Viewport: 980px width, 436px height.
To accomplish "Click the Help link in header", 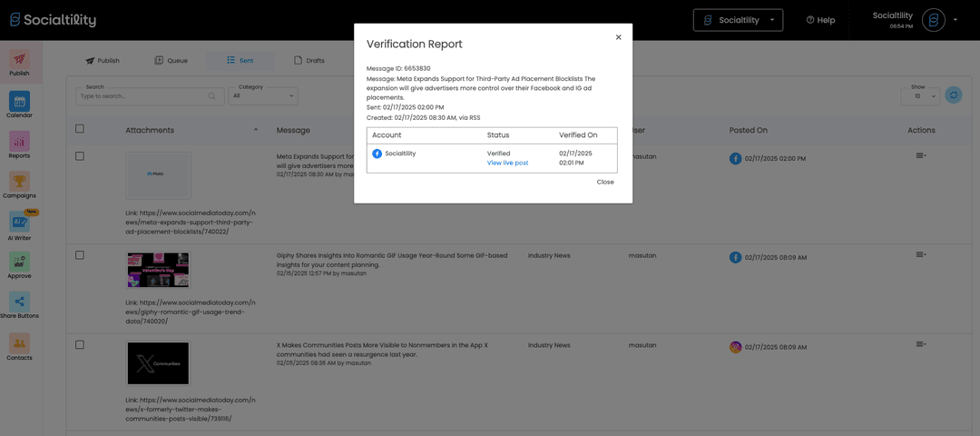I will point(820,20).
